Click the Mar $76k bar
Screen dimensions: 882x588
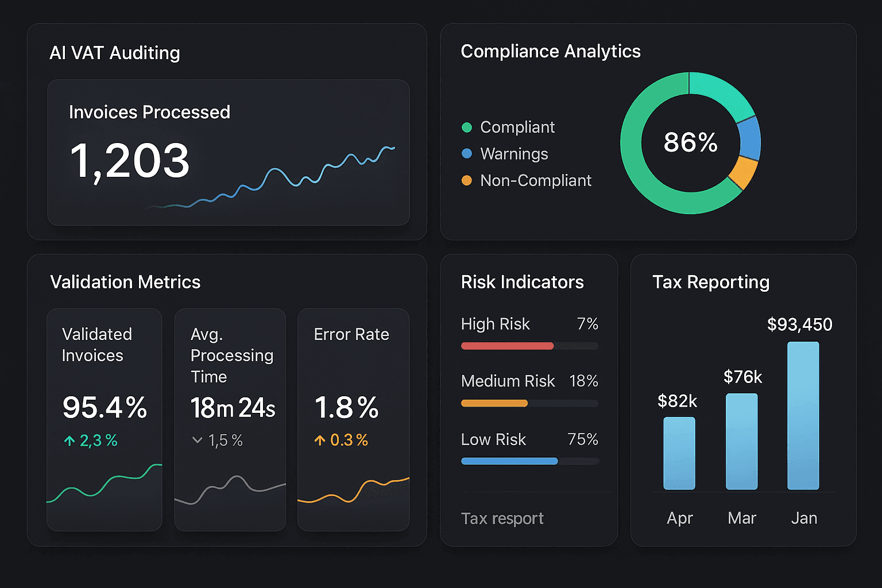pos(742,442)
